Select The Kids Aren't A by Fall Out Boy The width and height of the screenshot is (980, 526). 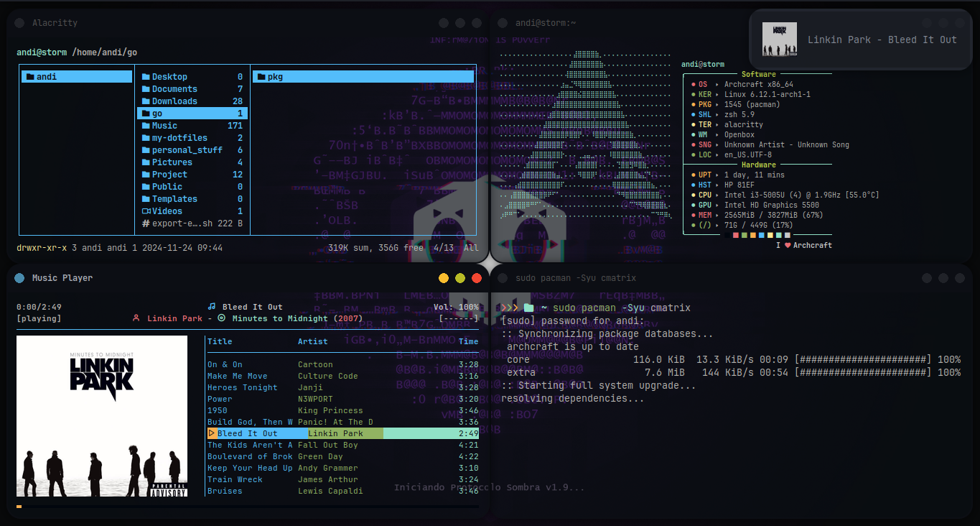click(x=342, y=445)
